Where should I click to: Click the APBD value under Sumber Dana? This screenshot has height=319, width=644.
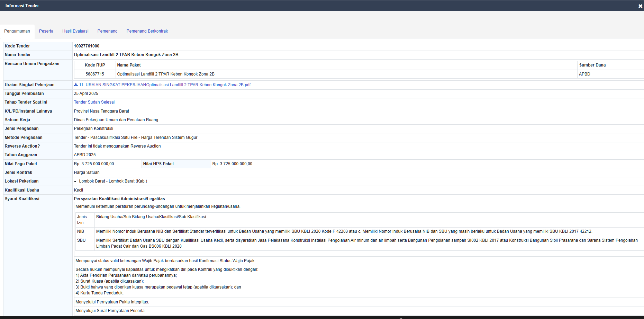tap(584, 74)
